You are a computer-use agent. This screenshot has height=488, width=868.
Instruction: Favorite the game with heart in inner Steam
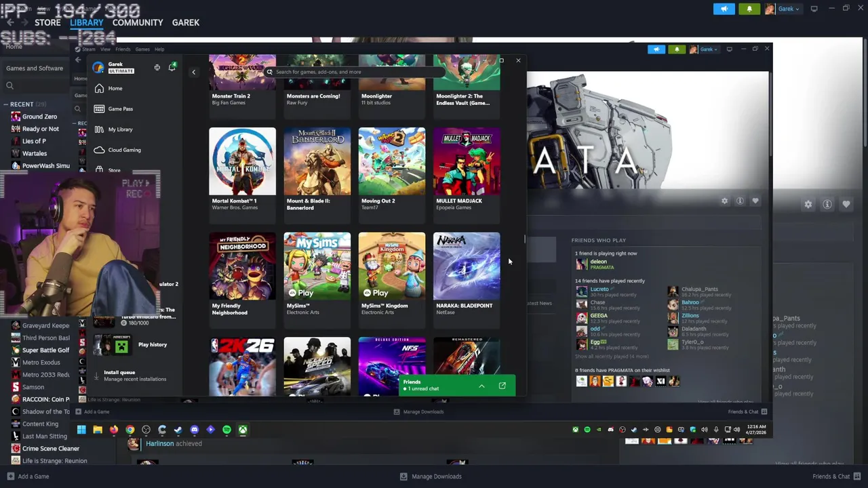coord(755,201)
